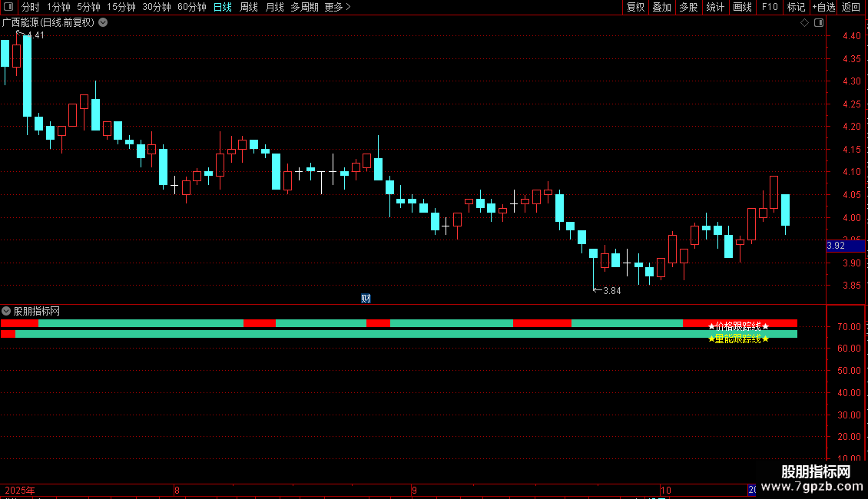
Task: Click the 财 financial event marker
Action: (x=366, y=299)
